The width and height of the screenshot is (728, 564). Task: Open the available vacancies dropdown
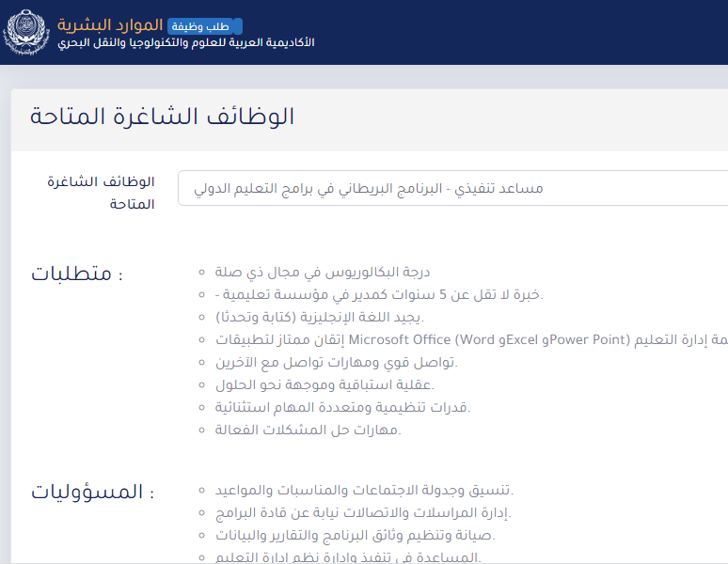click(451, 188)
